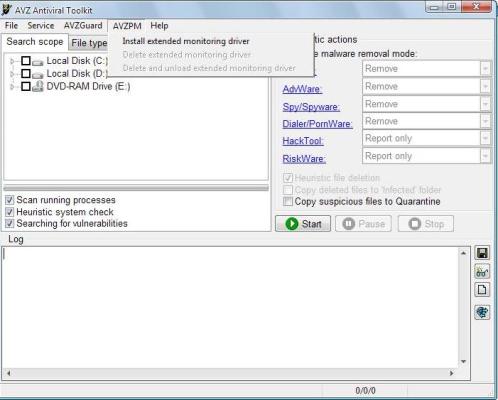Click the splitter bar below drive tree
This screenshot has width=498, height=400.
point(136,188)
